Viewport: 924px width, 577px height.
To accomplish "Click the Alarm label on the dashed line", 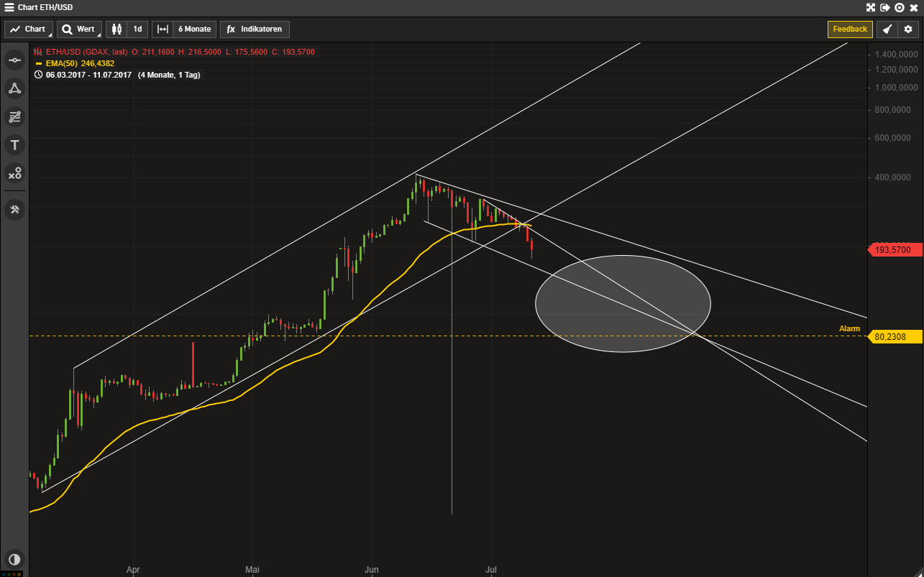I will [x=849, y=328].
